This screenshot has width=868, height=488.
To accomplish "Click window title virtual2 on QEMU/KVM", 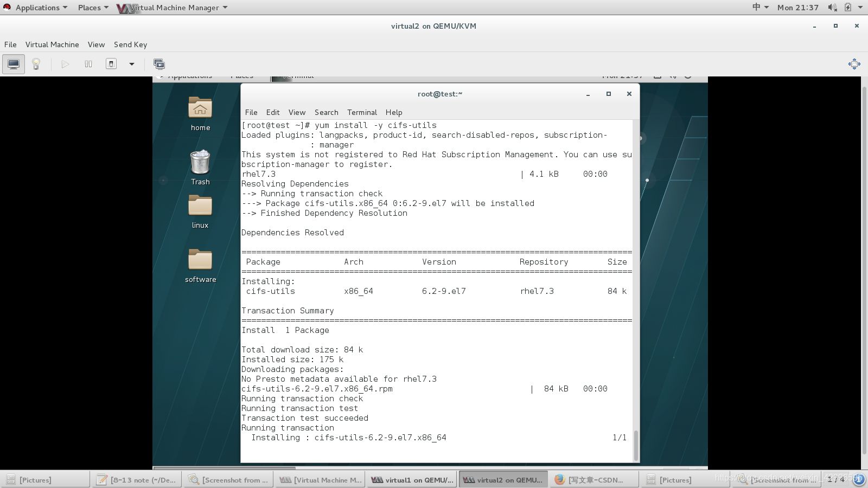I will (x=433, y=26).
